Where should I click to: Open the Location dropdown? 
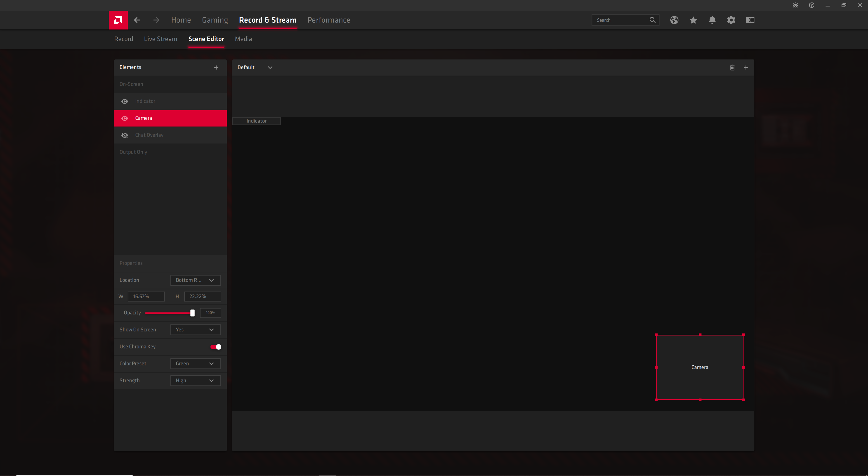point(196,280)
